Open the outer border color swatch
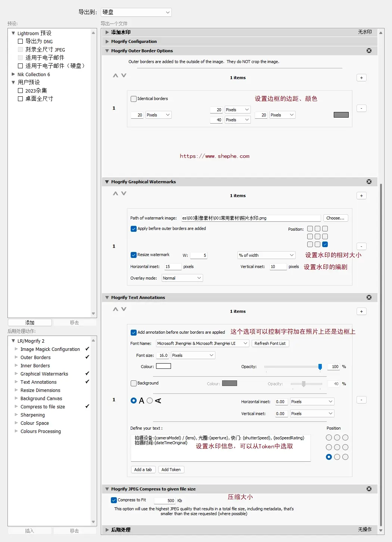The height and width of the screenshot is (542, 392). click(x=340, y=115)
